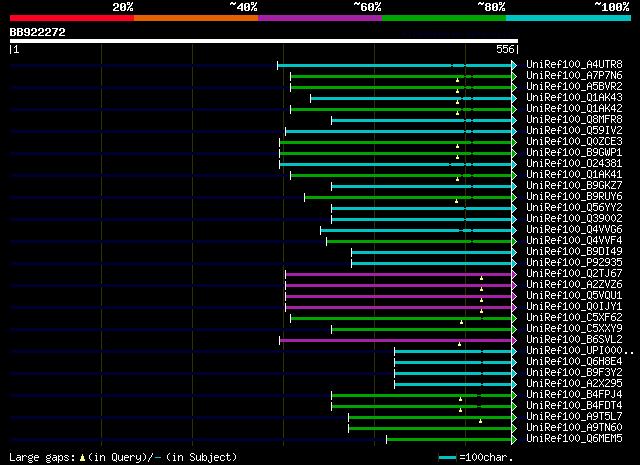Open hit UniRef100_Q1AK42 label
The width and height of the screenshot is (640, 465).
pyautogui.click(x=574, y=109)
